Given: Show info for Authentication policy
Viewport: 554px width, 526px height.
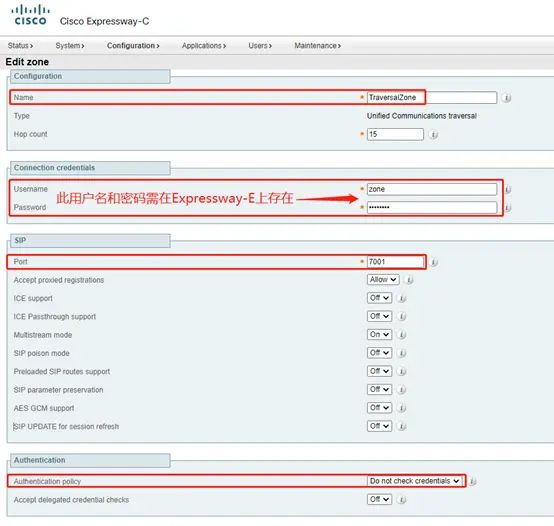Looking at the screenshot, I should [472, 481].
